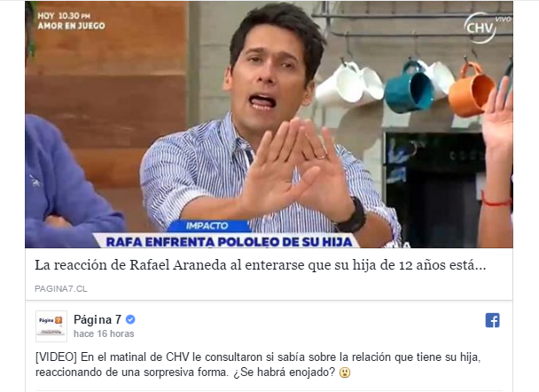
Task: Click the 'HOY 10.30 PM' overlay text
Action: click(64, 16)
